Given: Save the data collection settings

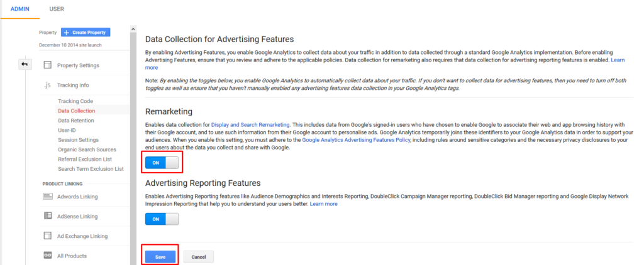Looking at the screenshot, I should point(160,257).
